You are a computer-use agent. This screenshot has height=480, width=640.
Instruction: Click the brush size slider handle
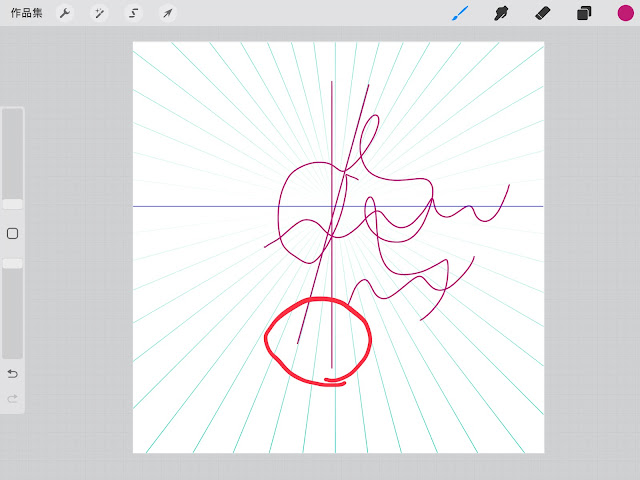[x=13, y=204]
